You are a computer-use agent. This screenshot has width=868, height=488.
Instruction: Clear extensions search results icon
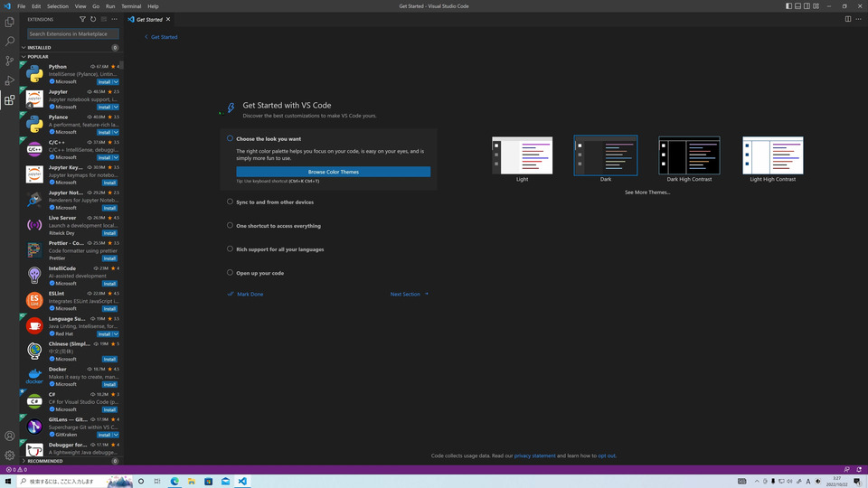(103, 19)
